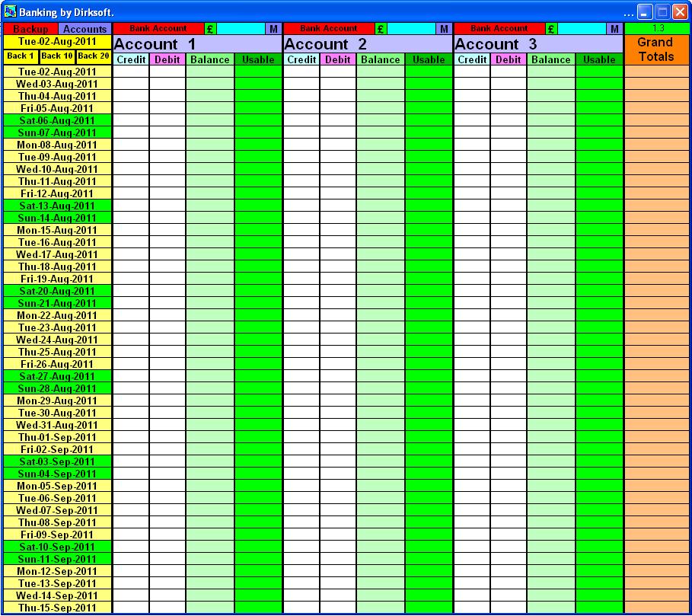The width and height of the screenshot is (692, 616).
Task: Click Account 1 Credit cell for Tue-02-Aug-2011
Action: pos(131,72)
